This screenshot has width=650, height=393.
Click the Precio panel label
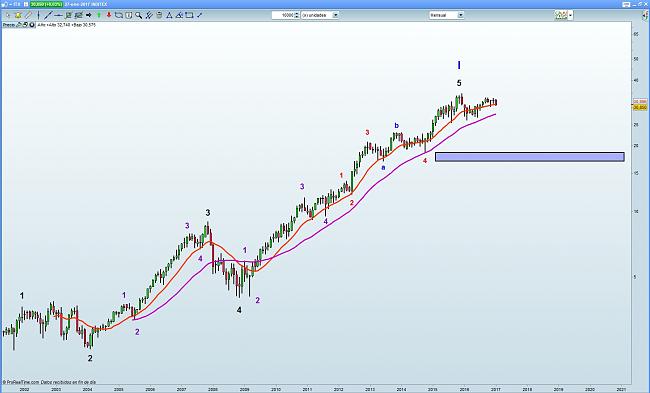[9, 25]
